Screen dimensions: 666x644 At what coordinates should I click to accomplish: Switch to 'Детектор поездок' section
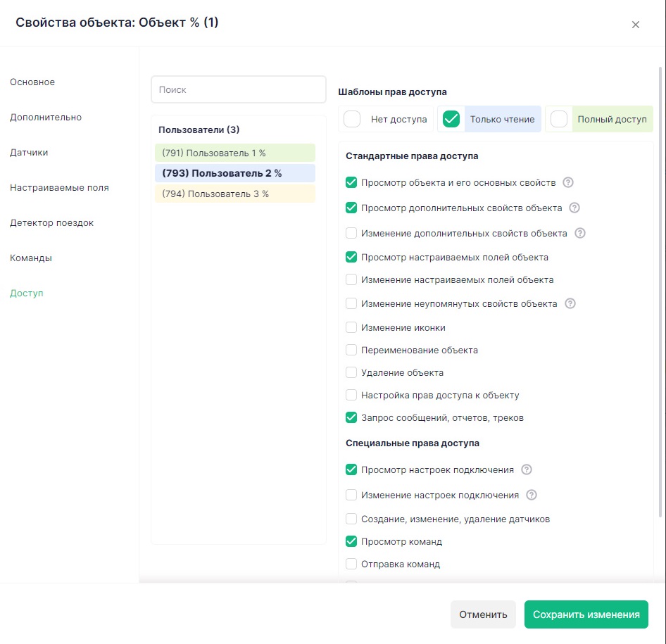coord(52,223)
